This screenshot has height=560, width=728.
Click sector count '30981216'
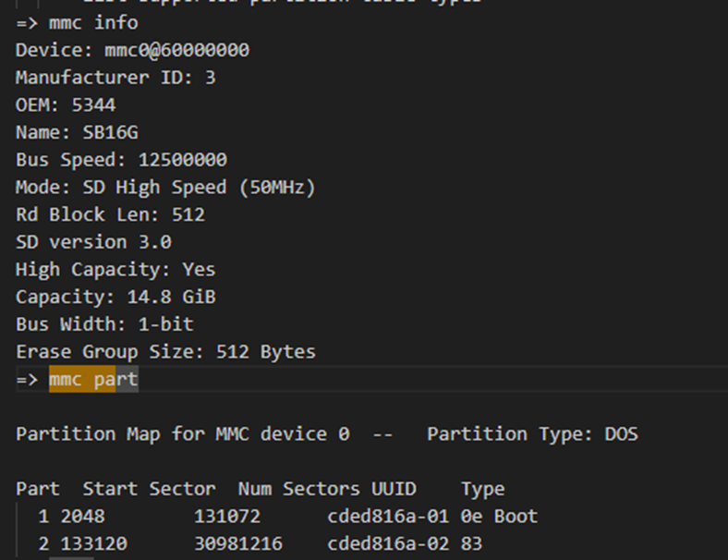(238, 543)
